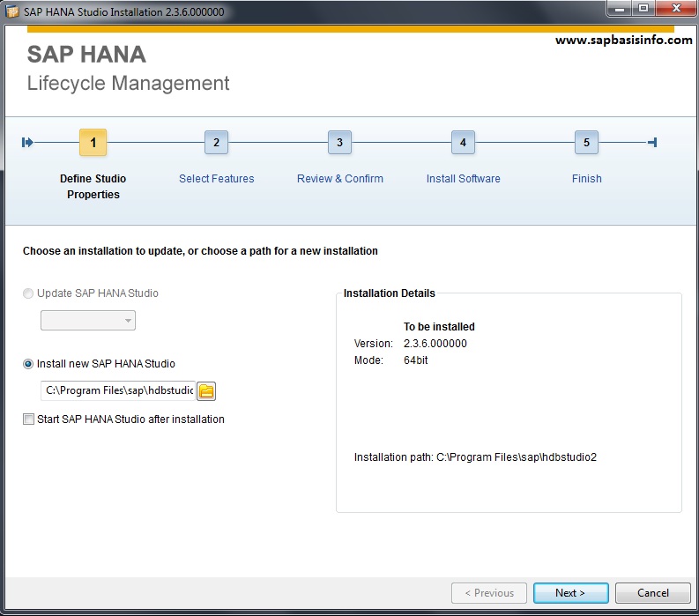Click the Next > button

tap(570, 593)
